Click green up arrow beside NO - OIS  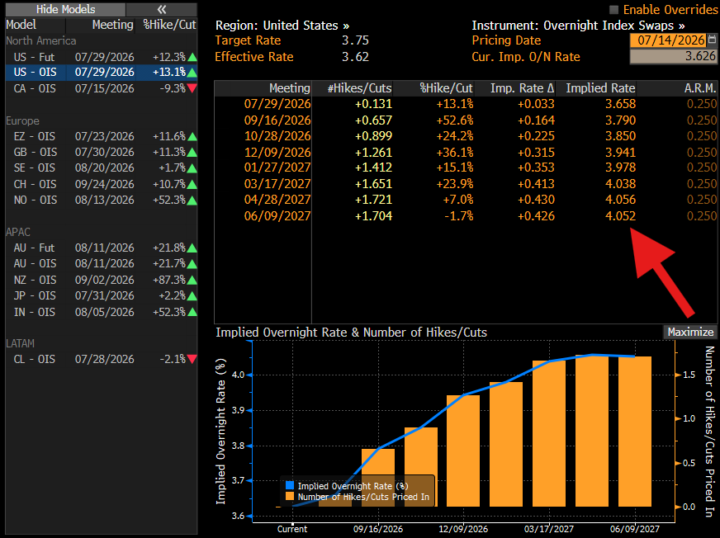coord(192,201)
